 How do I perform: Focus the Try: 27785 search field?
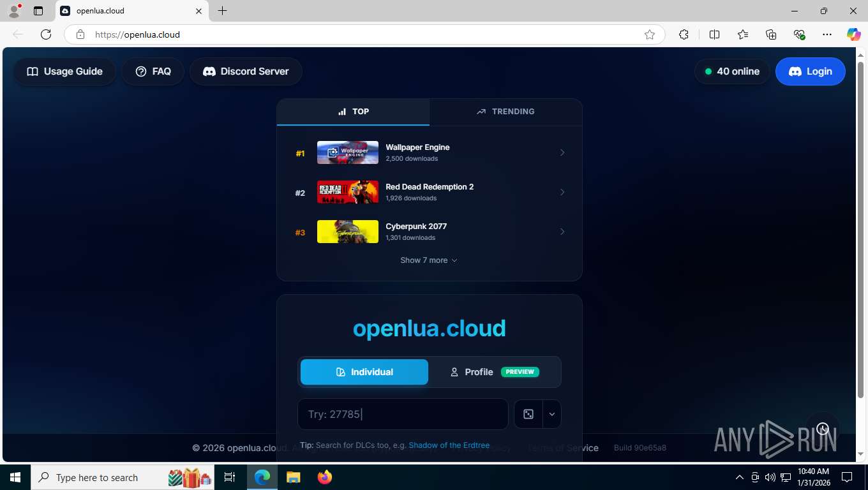tap(403, 414)
